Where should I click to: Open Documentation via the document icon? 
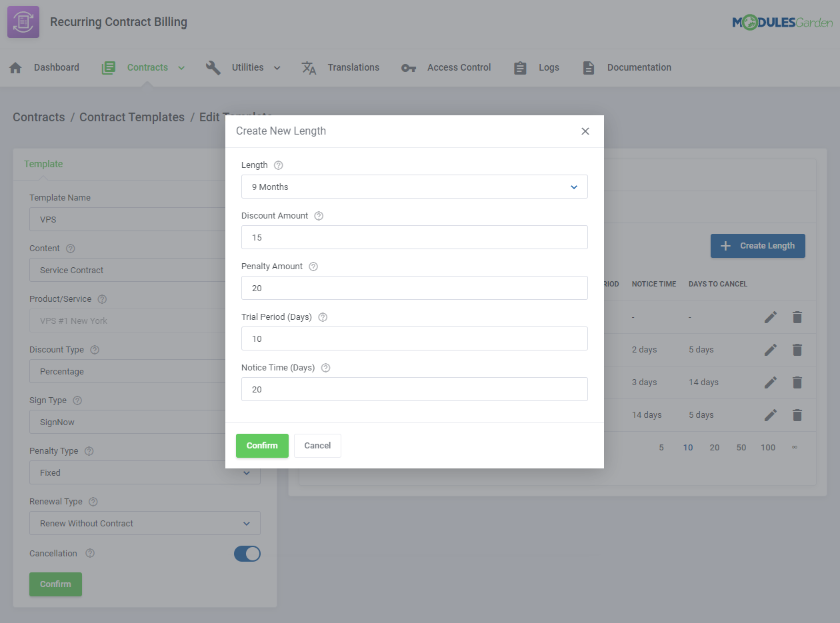(x=589, y=67)
